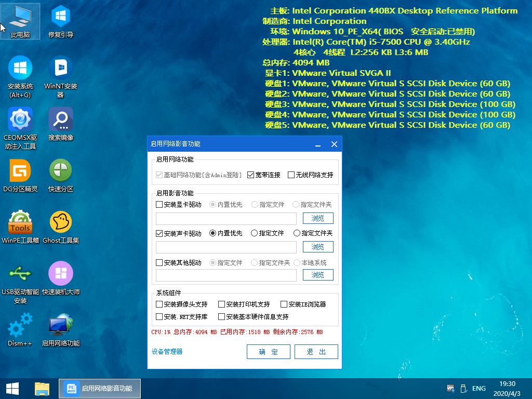Enable the 安装摄像头支持 checkbox
The width and height of the screenshot is (532, 399).
(159, 304)
